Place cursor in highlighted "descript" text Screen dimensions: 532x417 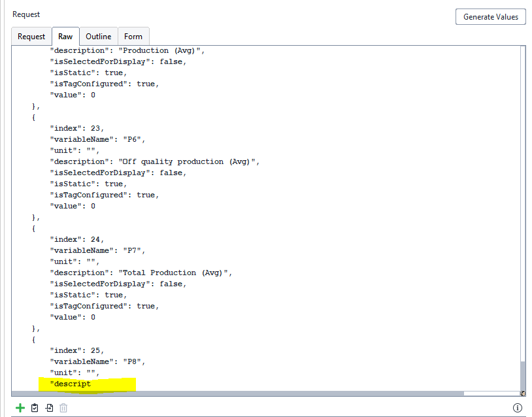[72, 384]
